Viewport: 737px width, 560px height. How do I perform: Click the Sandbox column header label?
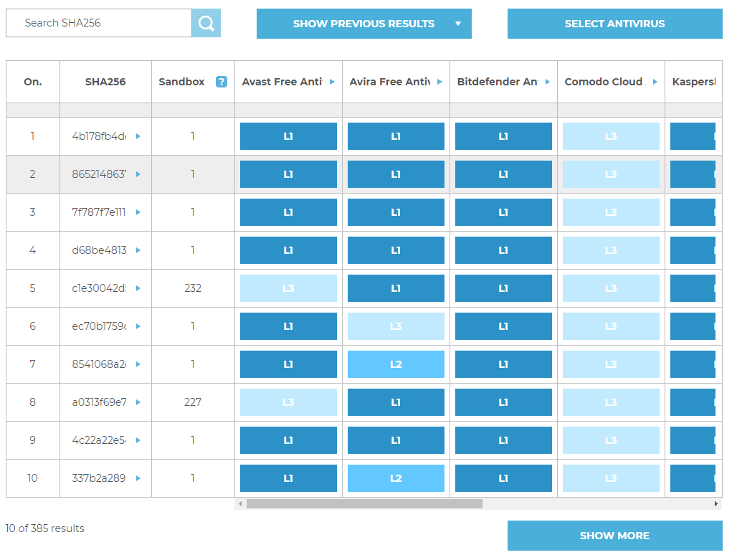click(x=181, y=82)
